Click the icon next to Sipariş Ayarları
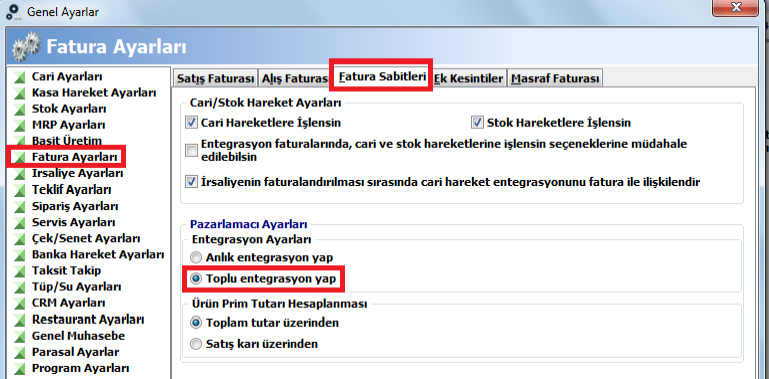Viewport: 769px width, 379px height. 19,206
